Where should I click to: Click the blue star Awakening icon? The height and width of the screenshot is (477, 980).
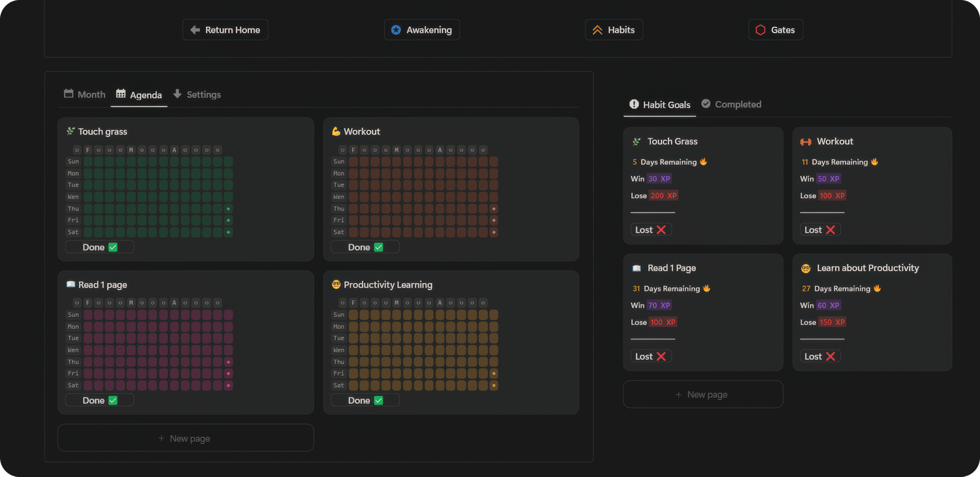click(396, 30)
